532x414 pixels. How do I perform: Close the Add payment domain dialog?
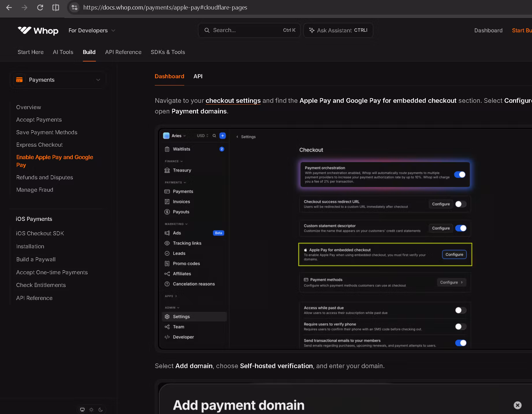tap(518, 405)
